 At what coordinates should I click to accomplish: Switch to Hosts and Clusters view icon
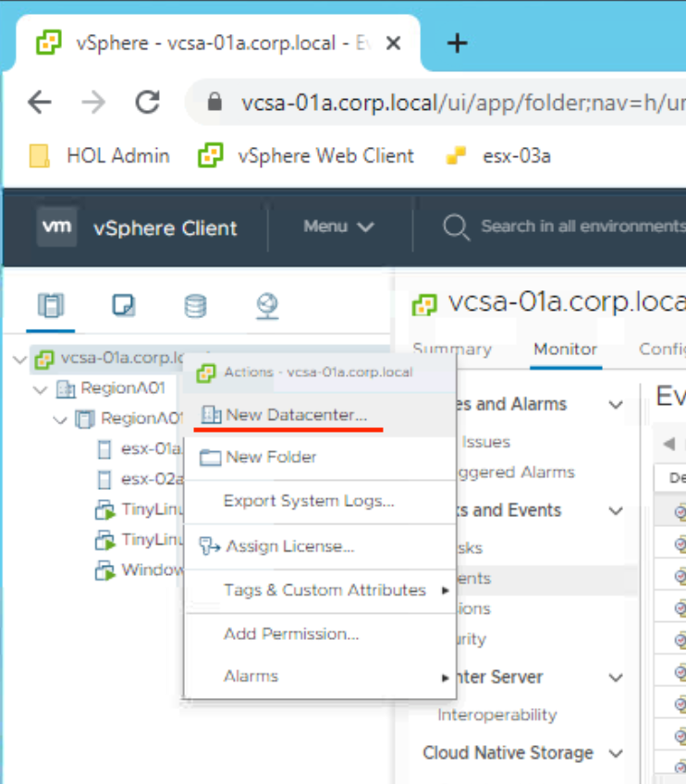pos(51,305)
